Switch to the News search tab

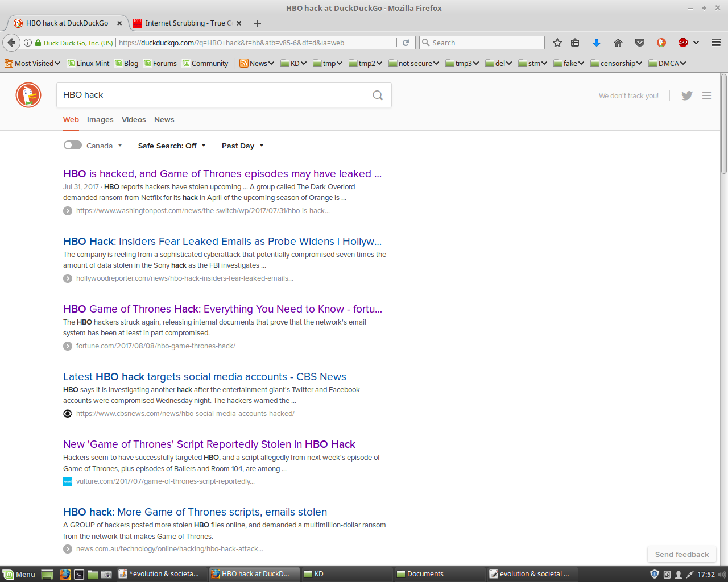pos(164,120)
